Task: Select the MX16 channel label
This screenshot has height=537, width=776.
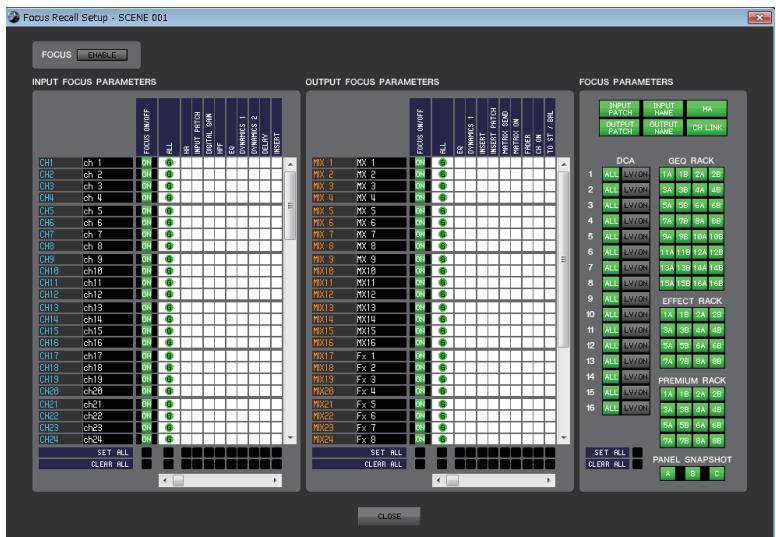Action: pos(333,342)
